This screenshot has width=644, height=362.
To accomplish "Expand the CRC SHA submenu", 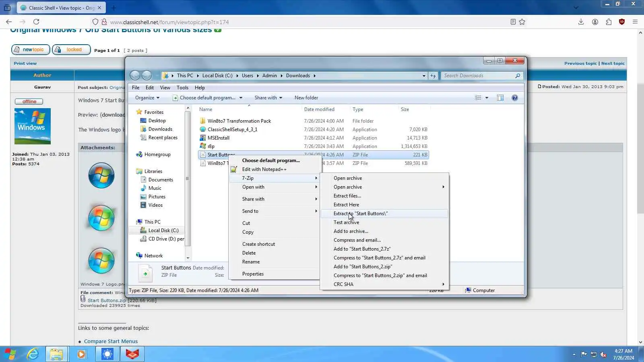I will (x=384, y=284).
